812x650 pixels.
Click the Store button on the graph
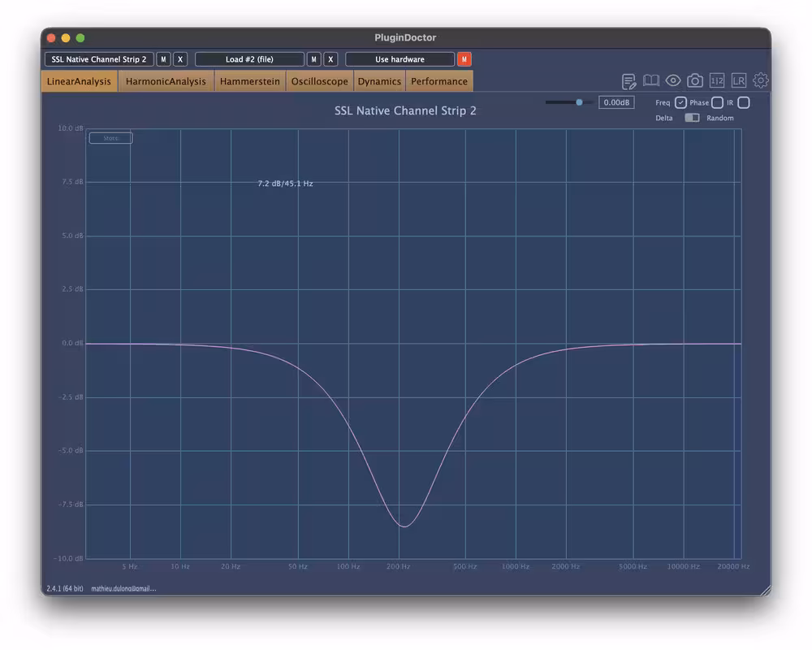(110, 138)
